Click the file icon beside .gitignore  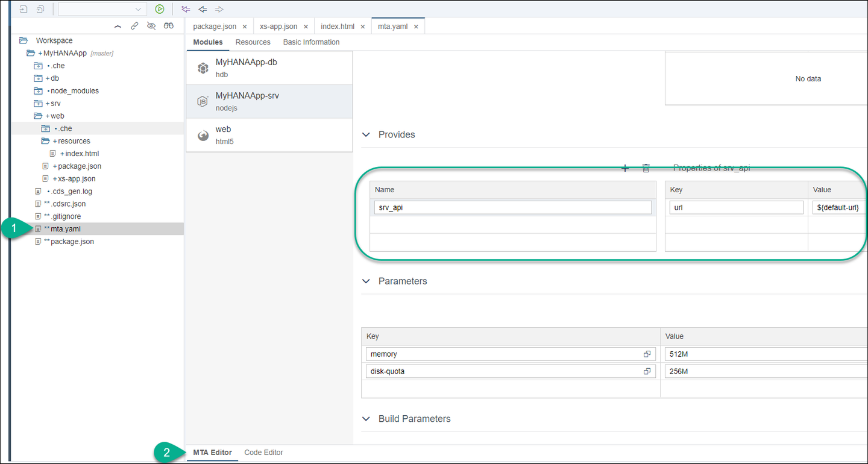39,216
